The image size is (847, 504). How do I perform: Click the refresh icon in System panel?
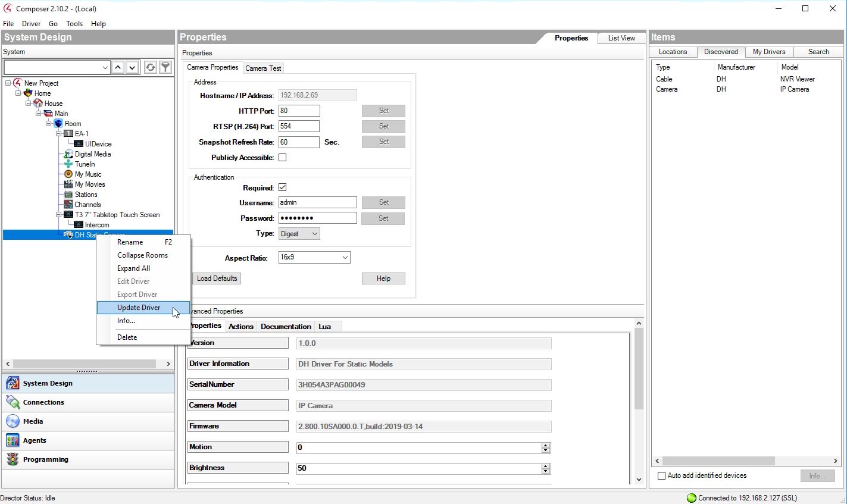click(151, 67)
